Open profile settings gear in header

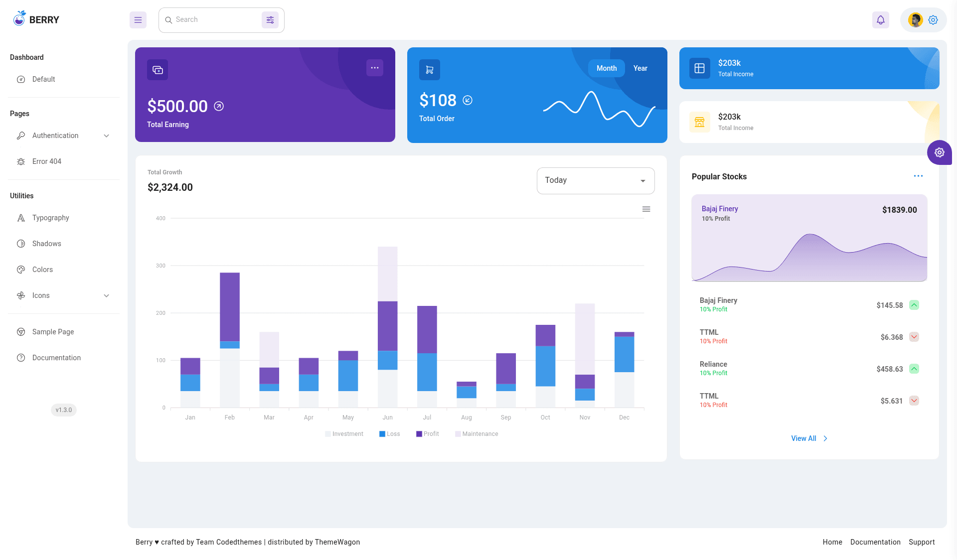tap(933, 20)
